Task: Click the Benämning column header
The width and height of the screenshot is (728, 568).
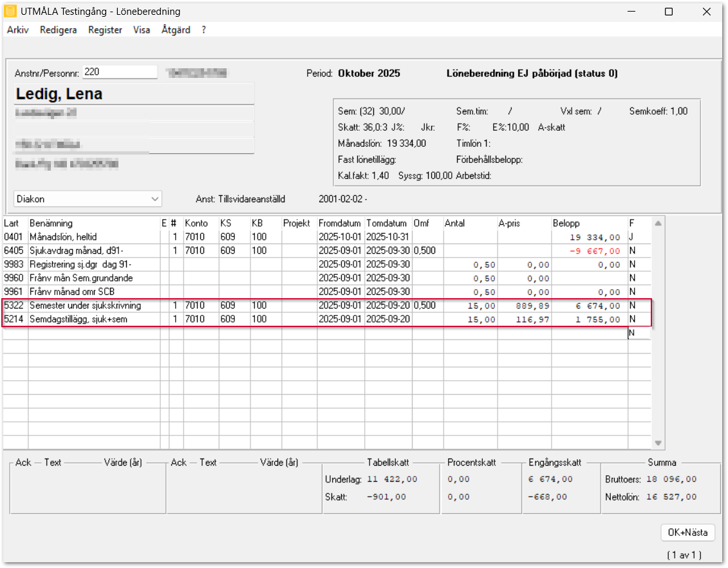Action: pos(51,223)
